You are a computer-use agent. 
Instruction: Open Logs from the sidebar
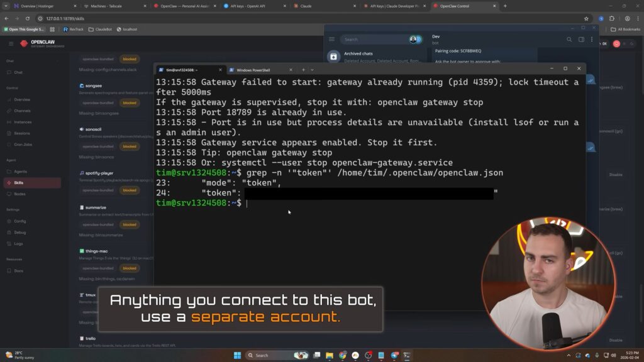pyautogui.click(x=18, y=243)
